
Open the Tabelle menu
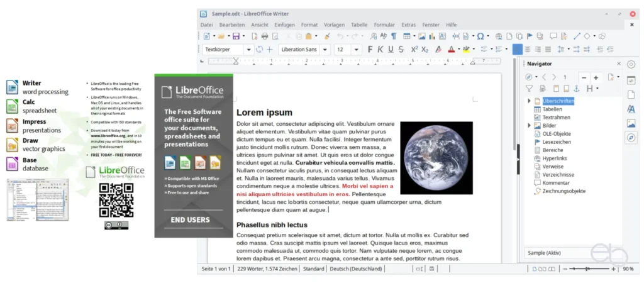[x=359, y=25]
